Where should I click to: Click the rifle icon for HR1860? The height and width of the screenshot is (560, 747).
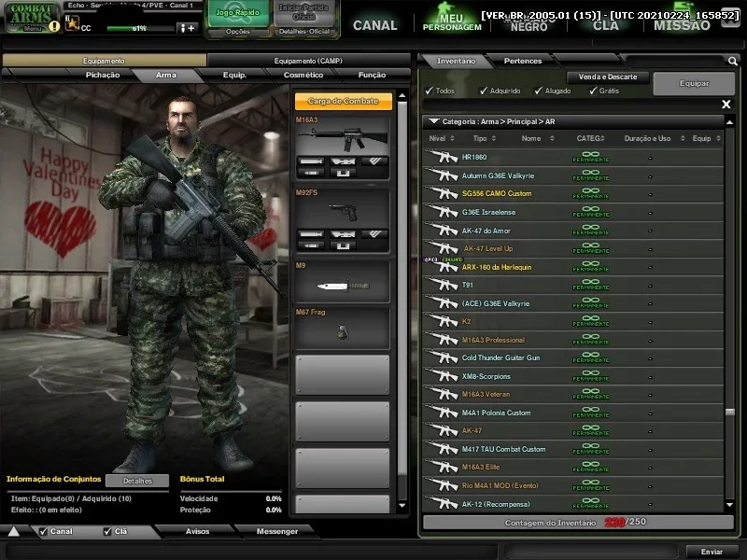coord(442,157)
